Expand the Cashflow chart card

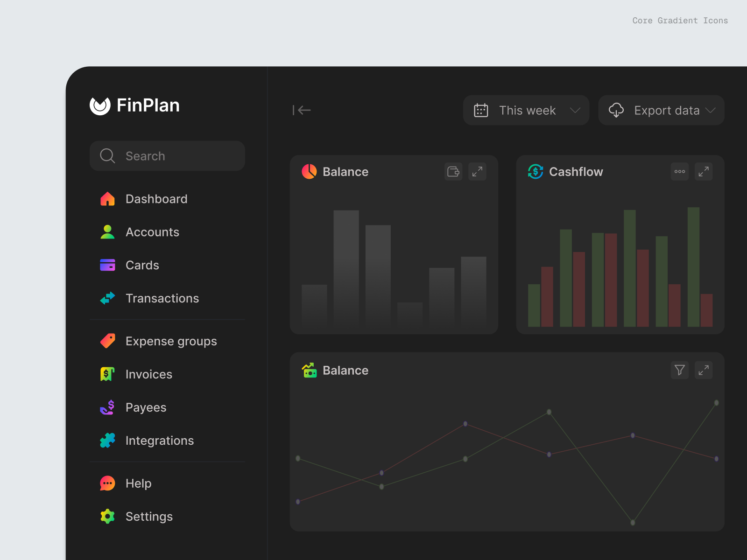click(704, 172)
